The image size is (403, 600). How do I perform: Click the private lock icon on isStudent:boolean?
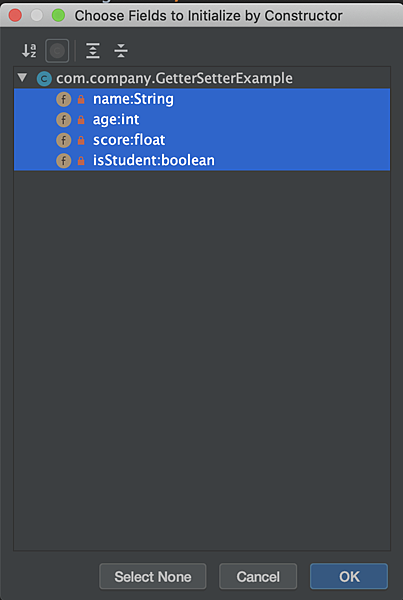(81, 161)
